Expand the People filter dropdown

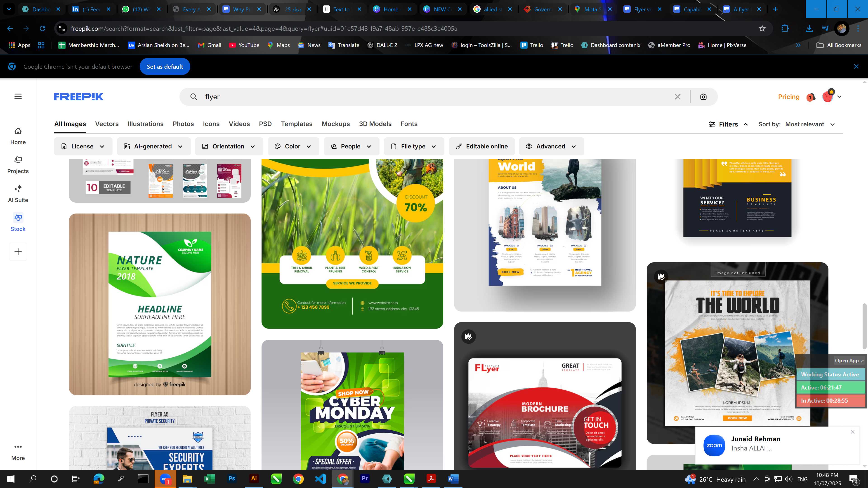point(351,146)
